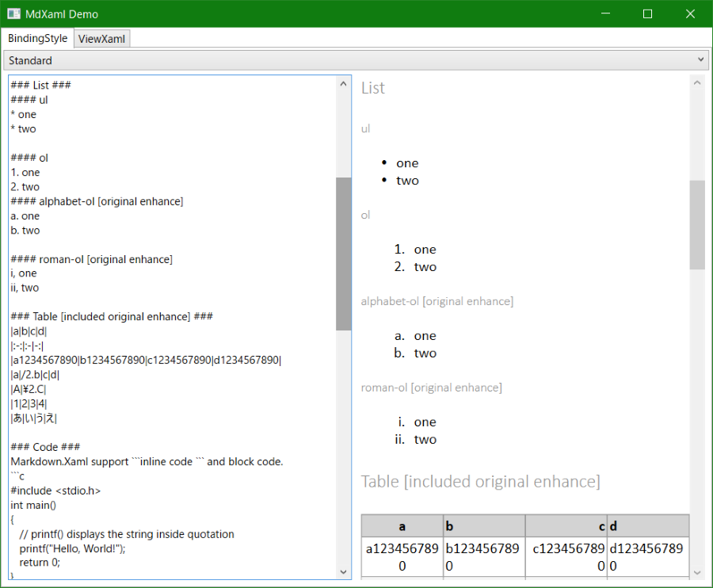Click the '2. two' numbered item in preview

pyautogui.click(x=415, y=266)
